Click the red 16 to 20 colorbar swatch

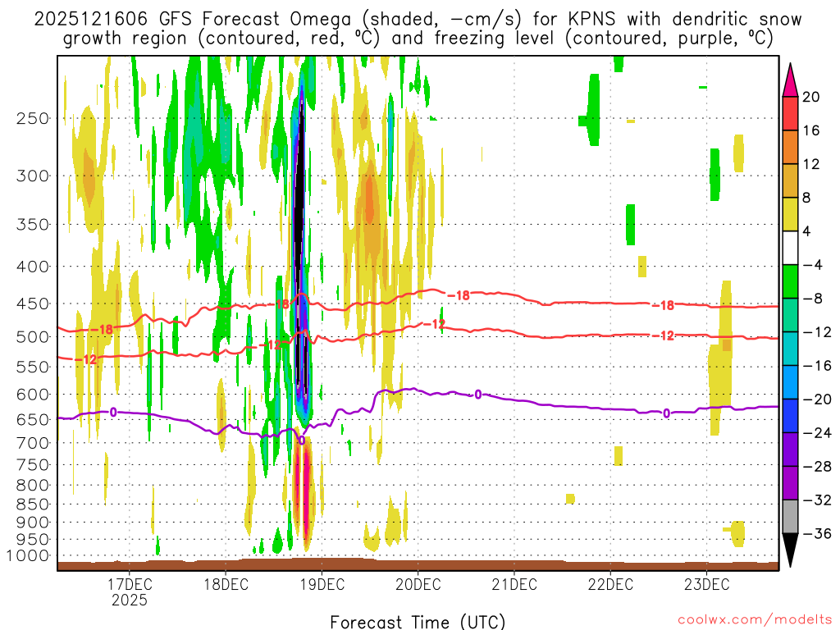tap(790, 113)
